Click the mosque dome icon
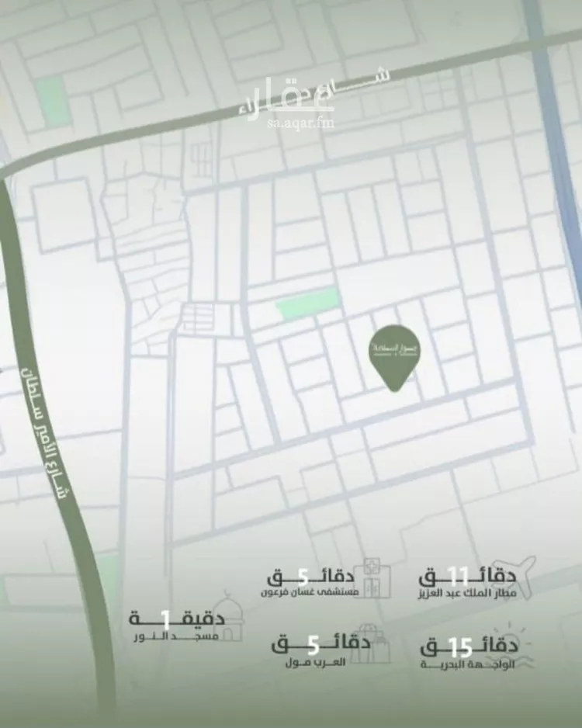Screen dimensions: 582x728 click(227, 619)
